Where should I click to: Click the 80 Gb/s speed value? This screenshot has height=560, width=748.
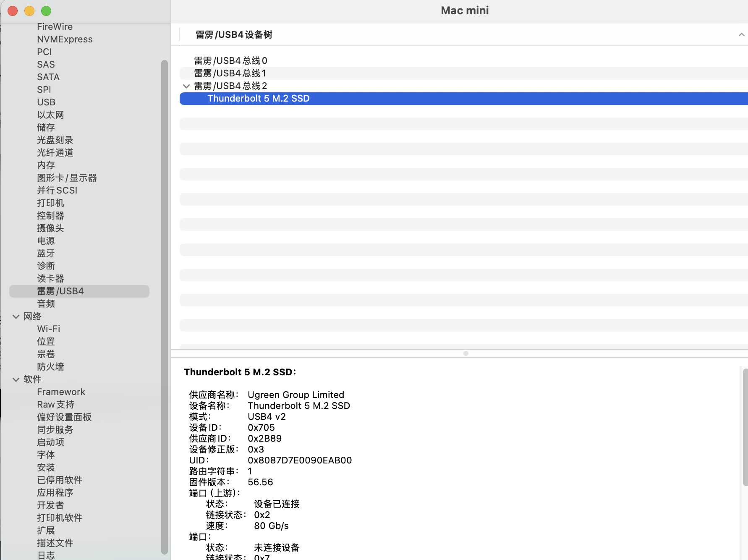point(271,526)
